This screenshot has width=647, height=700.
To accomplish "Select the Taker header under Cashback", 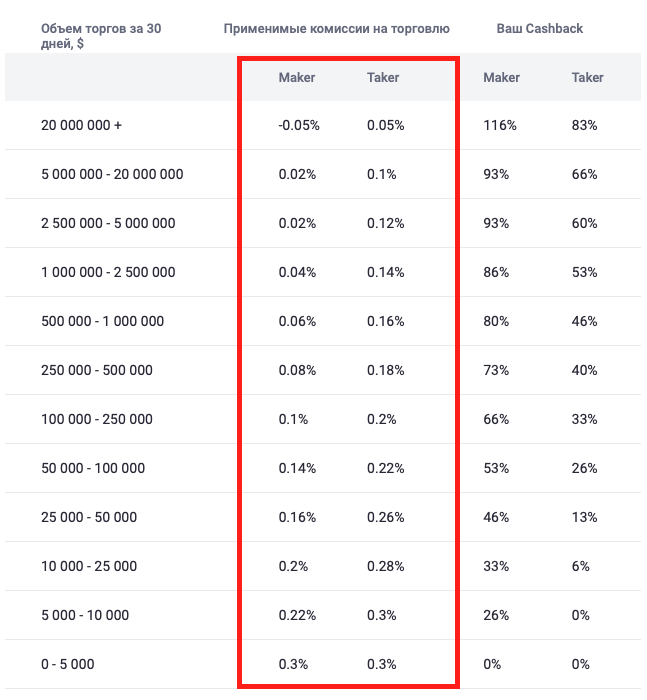I will [x=587, y=78].
